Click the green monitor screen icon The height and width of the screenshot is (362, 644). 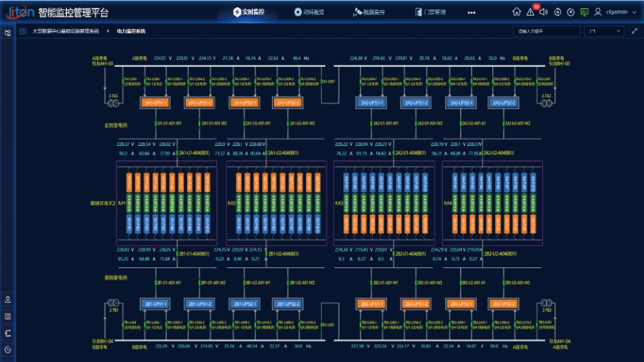584,12
